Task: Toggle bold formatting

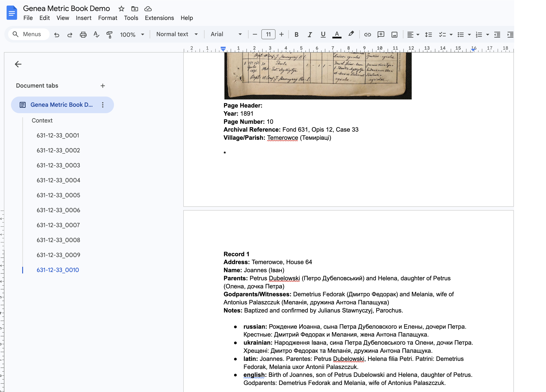Action: (296, 34)
